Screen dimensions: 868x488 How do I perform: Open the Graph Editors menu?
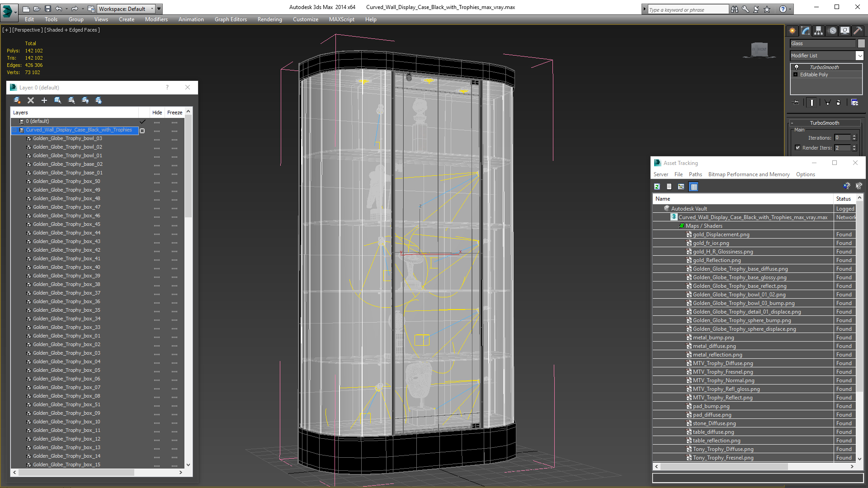click(x=231, y=19)
